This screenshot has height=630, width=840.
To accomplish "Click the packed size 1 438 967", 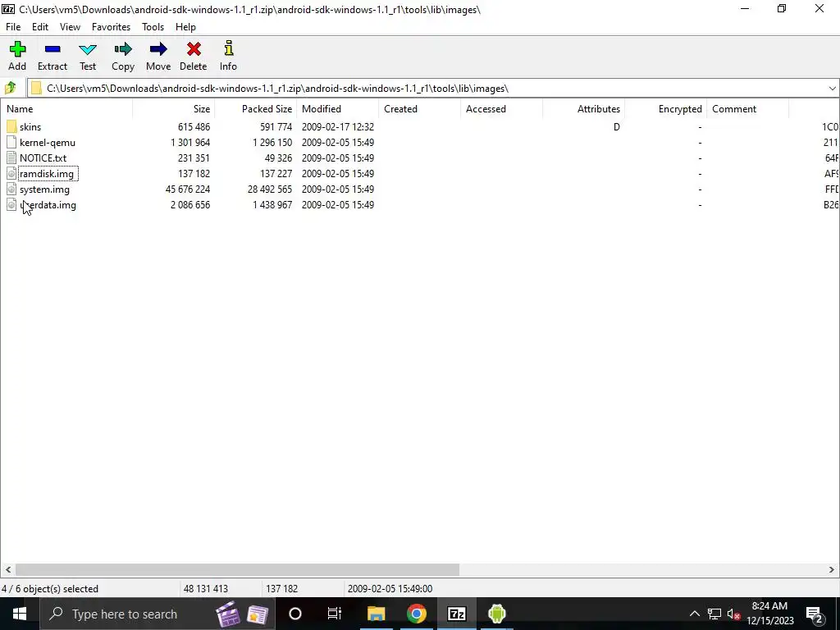I will pos(272,204).
